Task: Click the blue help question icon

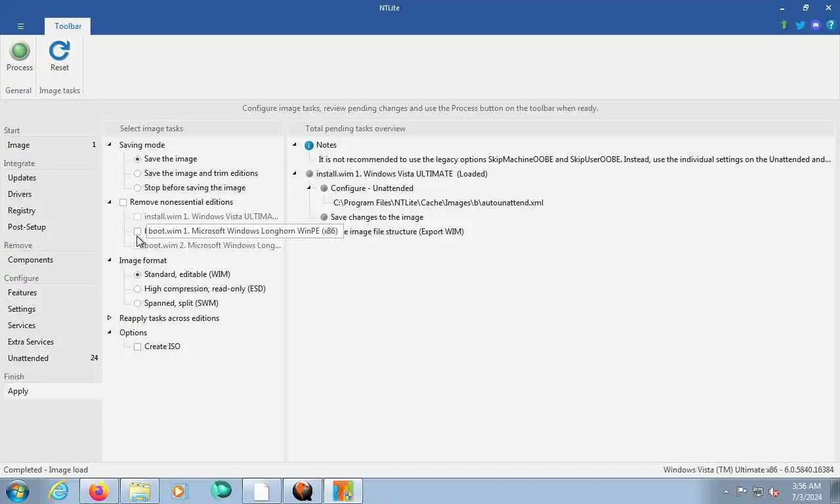Action: pos(831,25)
